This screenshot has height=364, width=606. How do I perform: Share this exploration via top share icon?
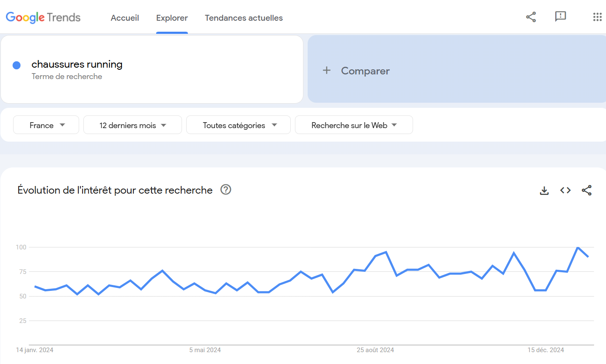531,17
